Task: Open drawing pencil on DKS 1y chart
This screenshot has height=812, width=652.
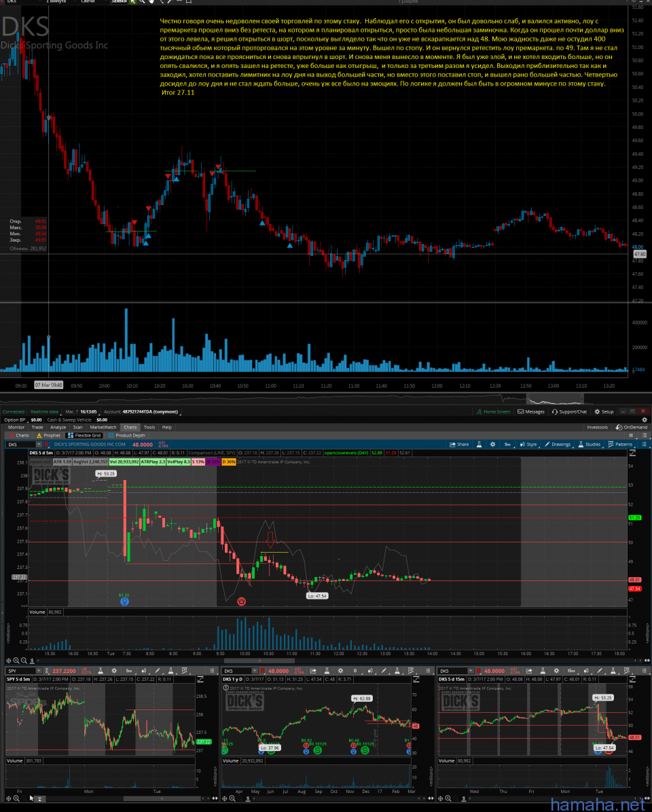Action: pyautogui.click(x=384, y=671)
